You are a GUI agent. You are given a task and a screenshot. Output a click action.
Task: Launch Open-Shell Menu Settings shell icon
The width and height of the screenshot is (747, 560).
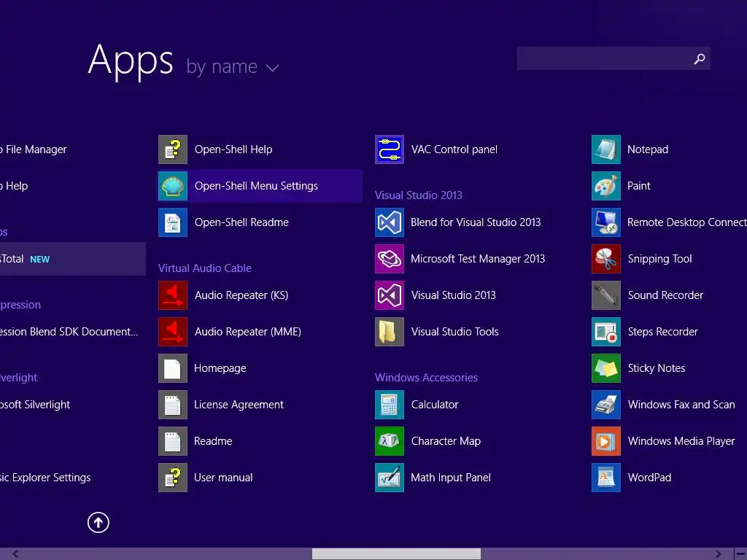pos(172,186)
